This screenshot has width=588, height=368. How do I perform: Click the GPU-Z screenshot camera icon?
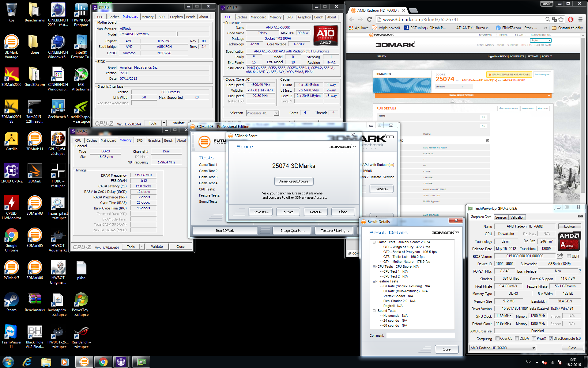(580, 216)
